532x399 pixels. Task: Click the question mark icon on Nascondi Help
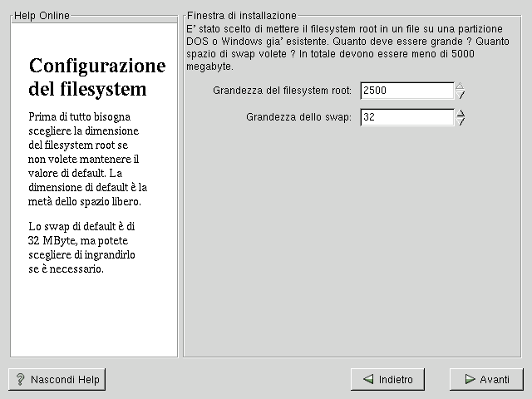point(20,380)
